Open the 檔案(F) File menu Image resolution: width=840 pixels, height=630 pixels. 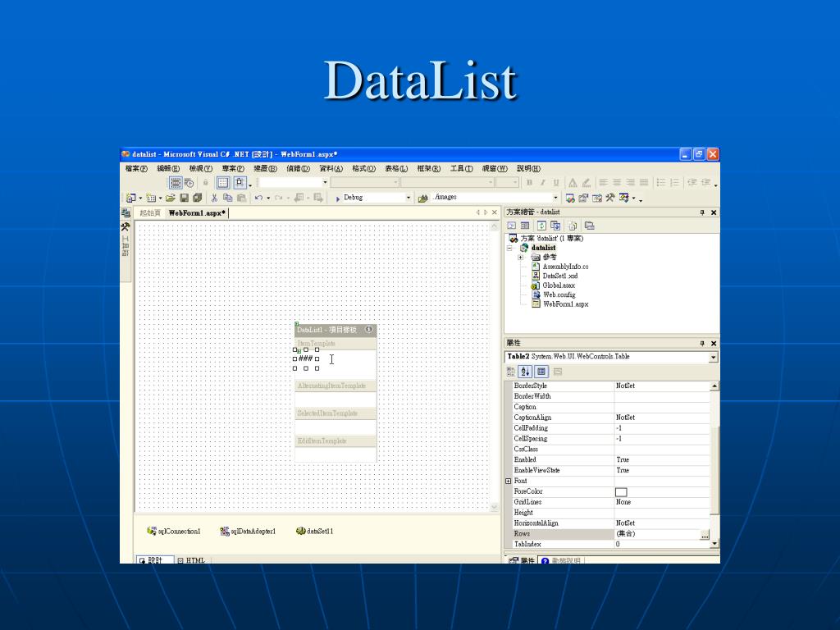136,169
